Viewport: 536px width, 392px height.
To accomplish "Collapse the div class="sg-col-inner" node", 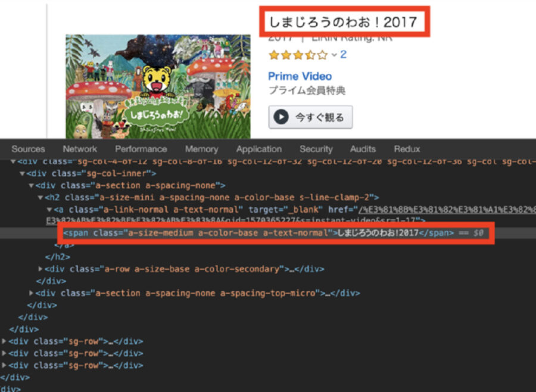I will pyautogui.click(x=22, y=174).
